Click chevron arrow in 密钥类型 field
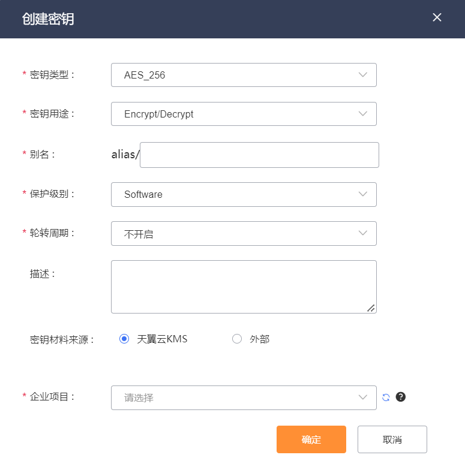 (362, 75)
